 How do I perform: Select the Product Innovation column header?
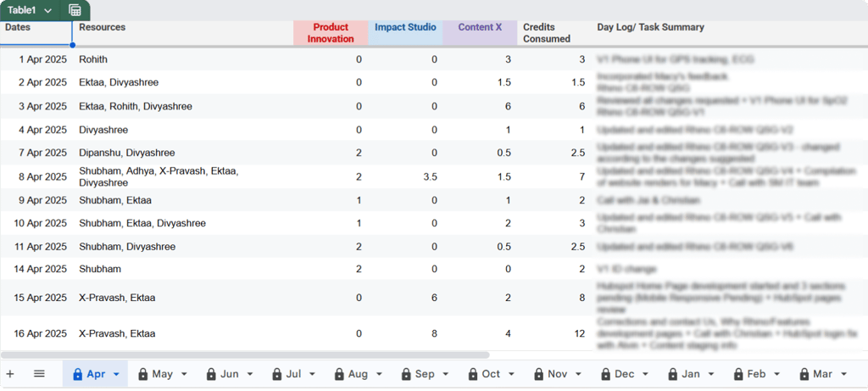(x=331, y=33)
